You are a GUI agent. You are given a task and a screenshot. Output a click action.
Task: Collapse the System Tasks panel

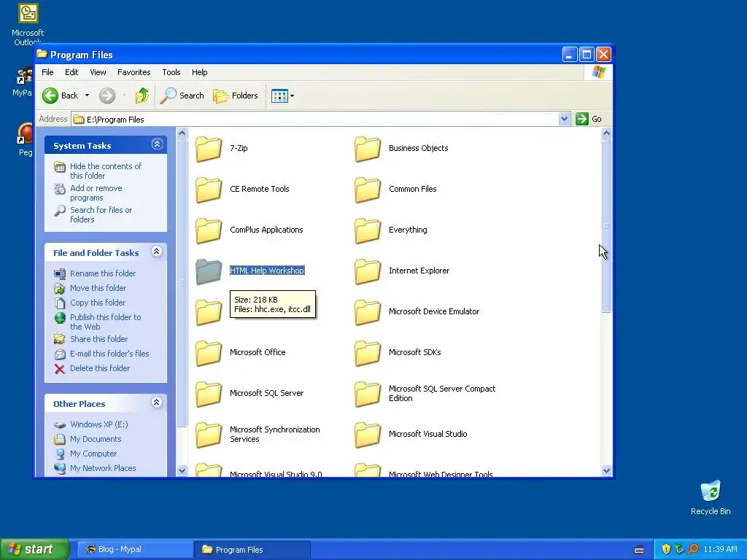158,144
